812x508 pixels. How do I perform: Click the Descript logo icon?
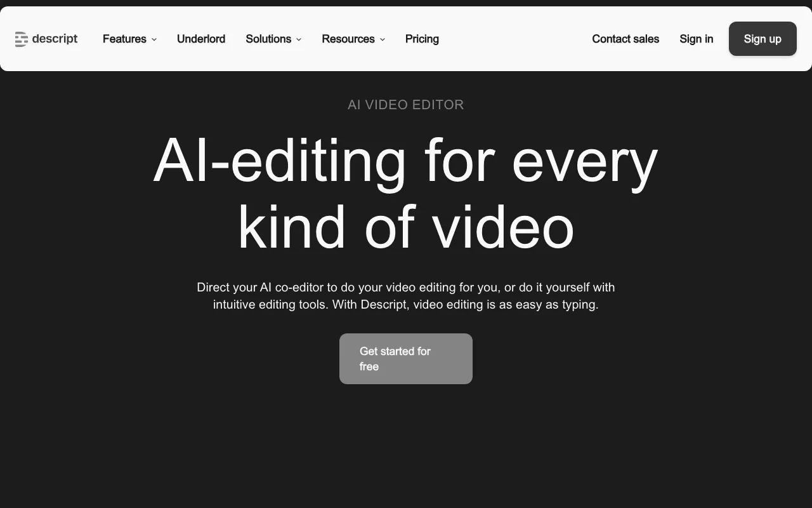coord(22,39)
